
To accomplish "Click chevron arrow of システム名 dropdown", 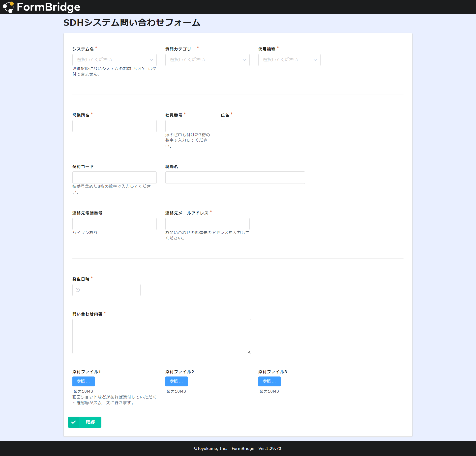I will pyautogui.click(x=151, y=60).
